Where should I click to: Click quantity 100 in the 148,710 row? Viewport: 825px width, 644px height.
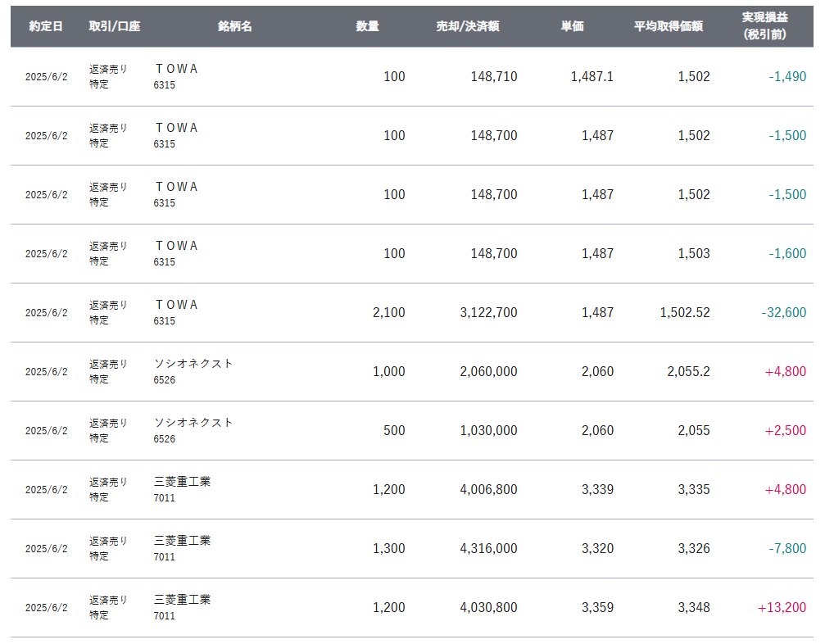coord(394,76)
